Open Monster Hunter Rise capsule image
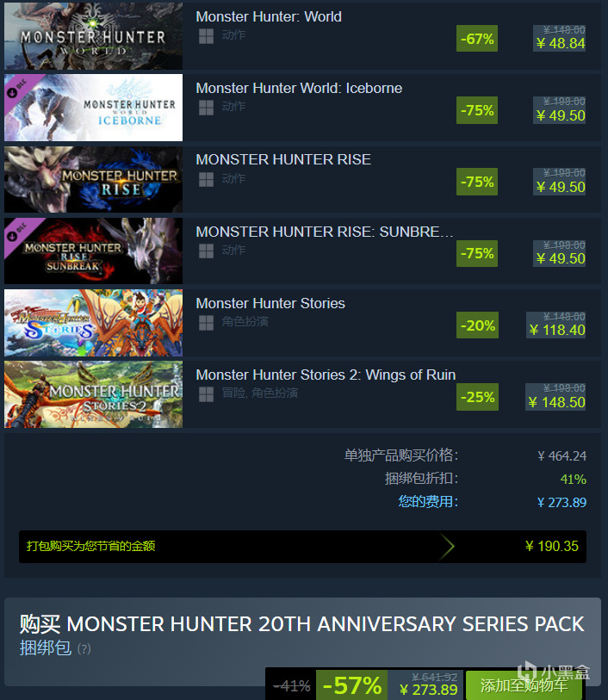The width and height of the screenshot is (608, 700). coord(93,179)
